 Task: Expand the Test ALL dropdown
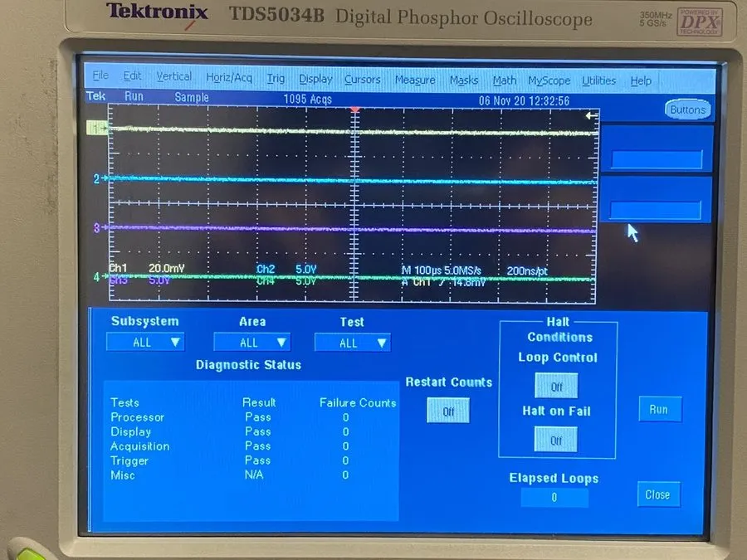[353, 343]
